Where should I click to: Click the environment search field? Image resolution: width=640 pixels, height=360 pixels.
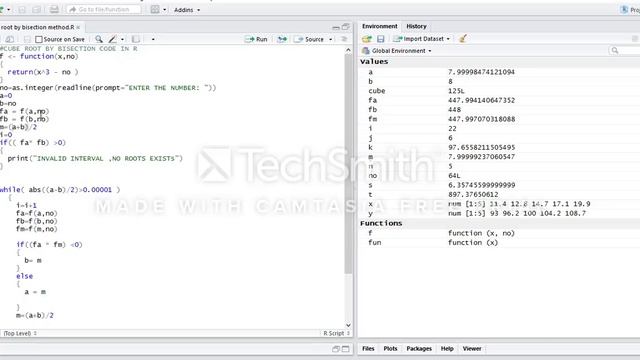click(x=624, y=51)
